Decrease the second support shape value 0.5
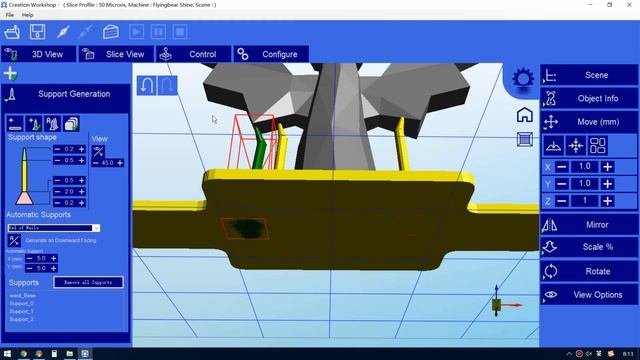 [57, 160]
